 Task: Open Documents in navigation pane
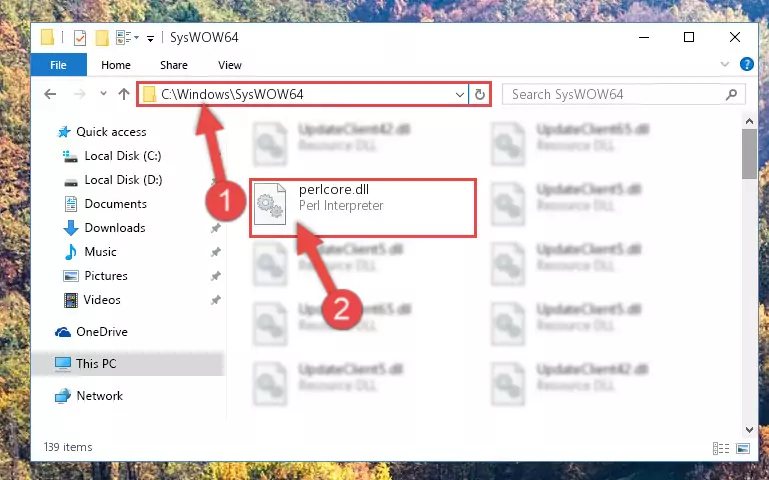115,204
